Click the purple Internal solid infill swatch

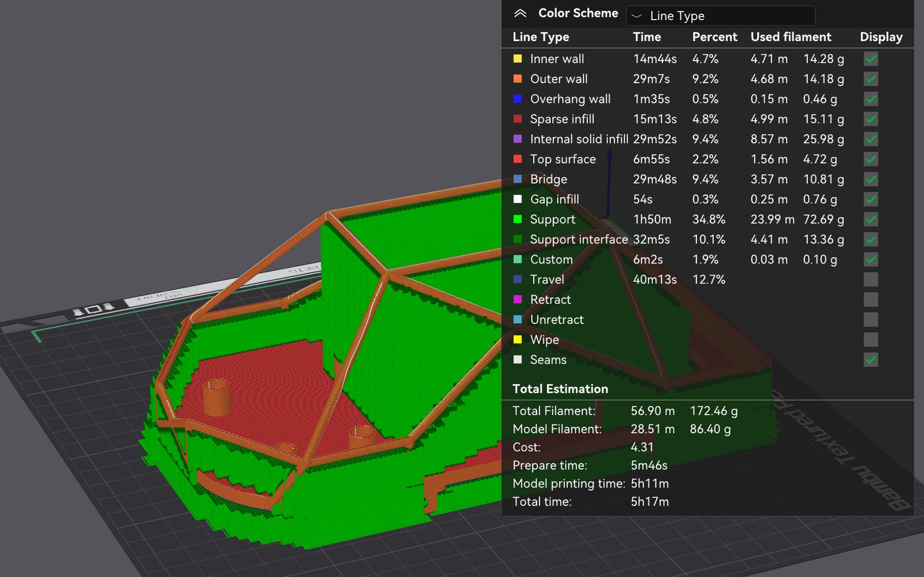[517, 139]
